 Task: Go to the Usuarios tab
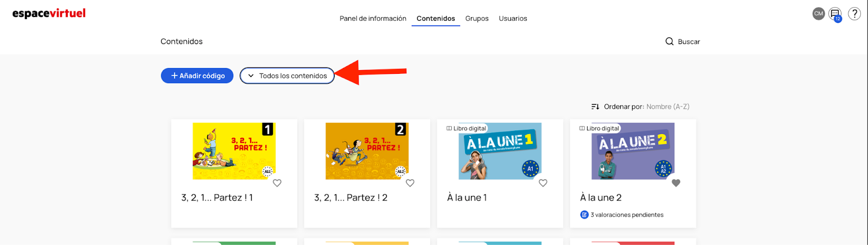pyautogui.click(x=513, y=18)
